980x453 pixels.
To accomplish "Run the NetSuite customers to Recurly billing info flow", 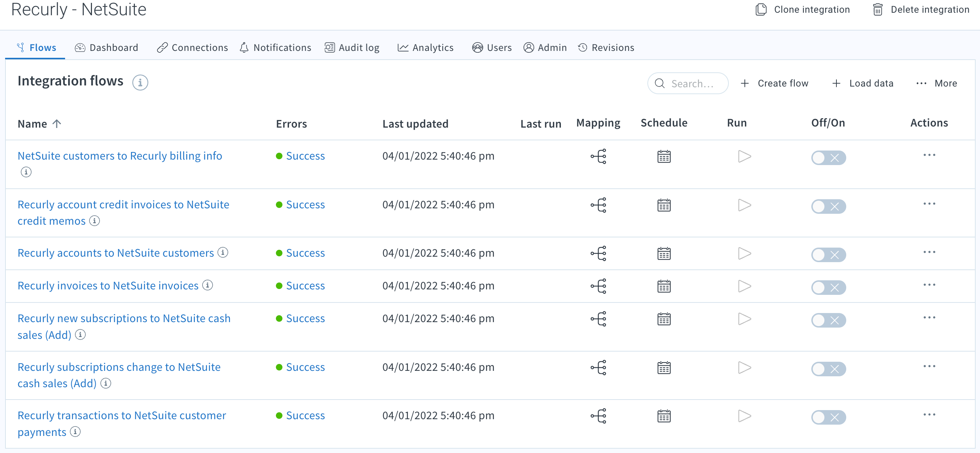I will [x=744, y=156].
